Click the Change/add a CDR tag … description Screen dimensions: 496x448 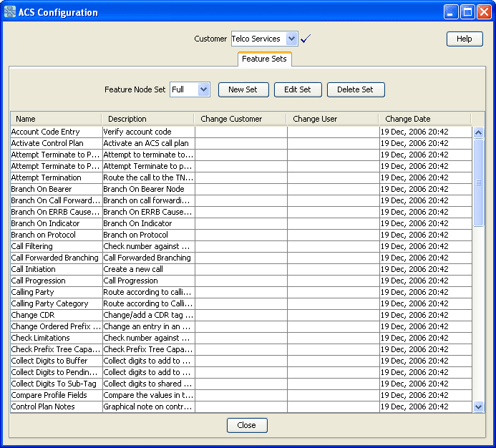coord(148,315)
